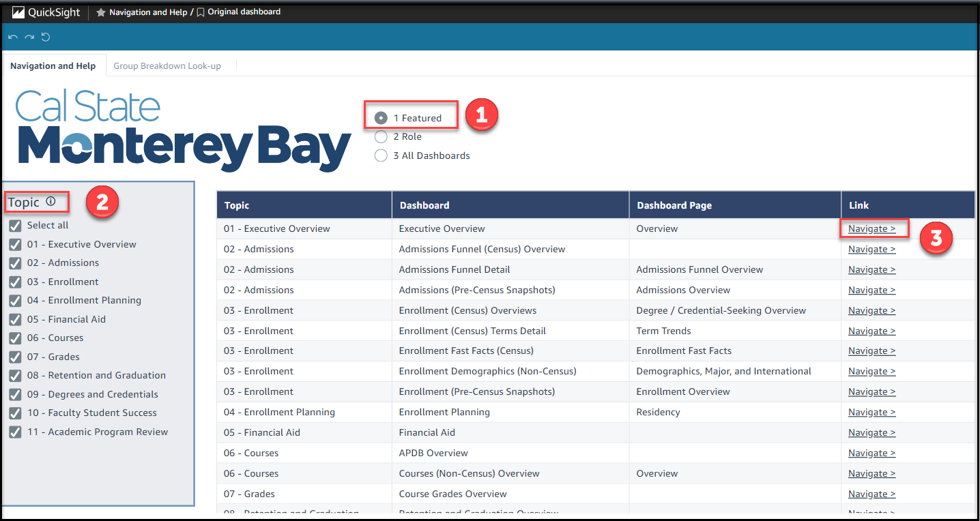Click Navigate link for Enrollment (Census) Overviews
The width and height of the screenshot is (980, 521).
[x=871, y=310]
